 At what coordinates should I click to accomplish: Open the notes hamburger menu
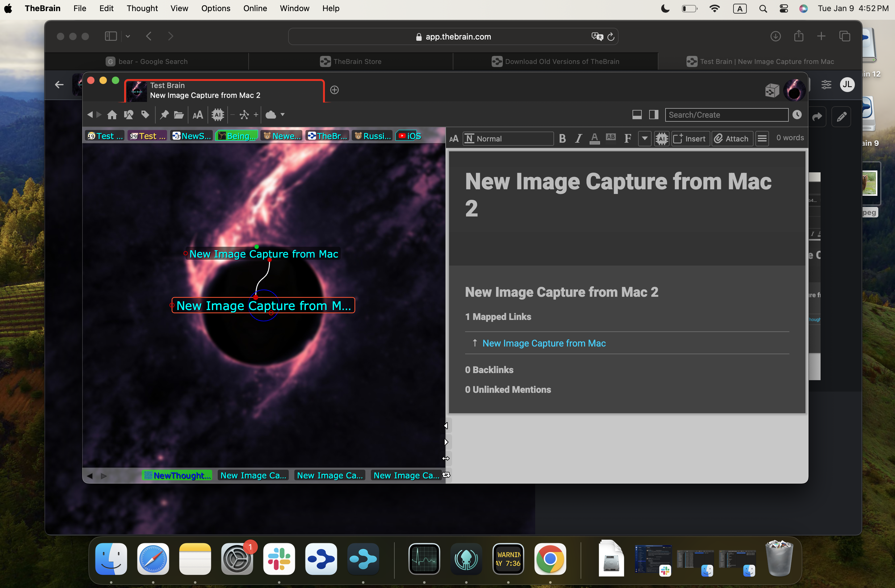click(x=762, y=139)
